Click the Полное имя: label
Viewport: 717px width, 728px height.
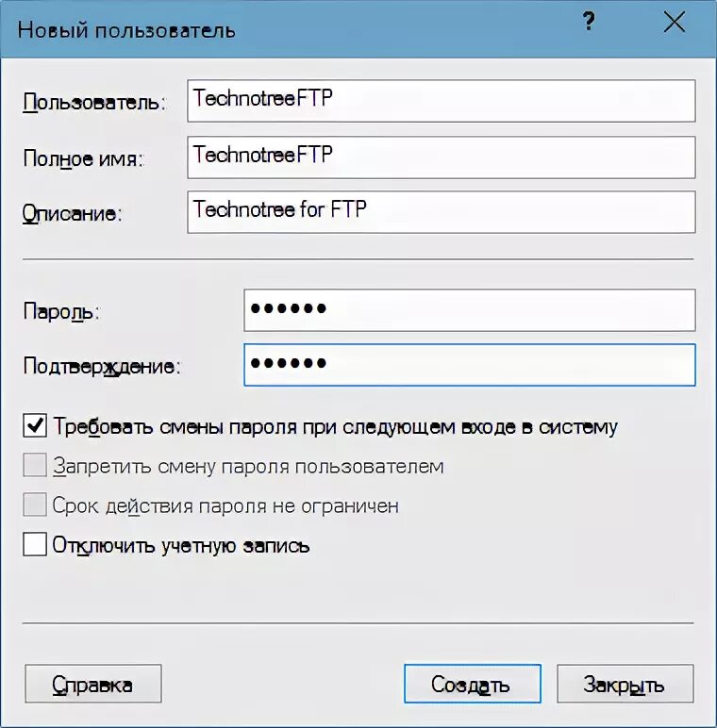point(84,158)
